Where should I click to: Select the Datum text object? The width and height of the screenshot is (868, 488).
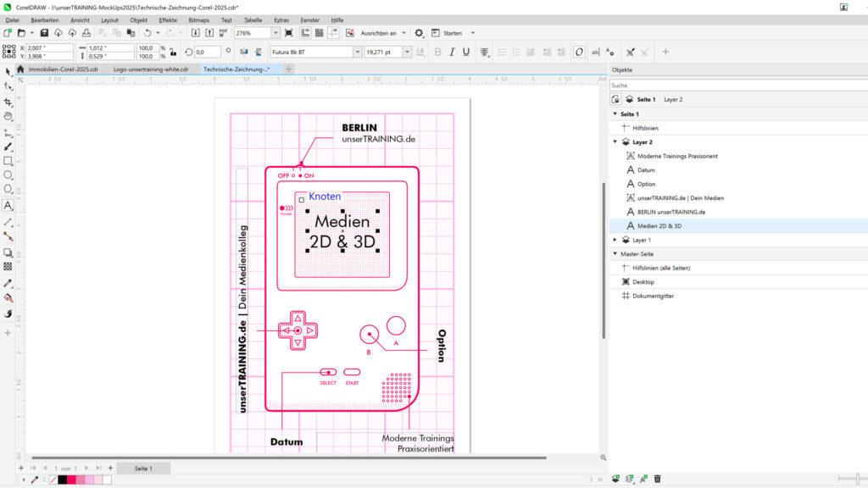click(x=645, y=170)
